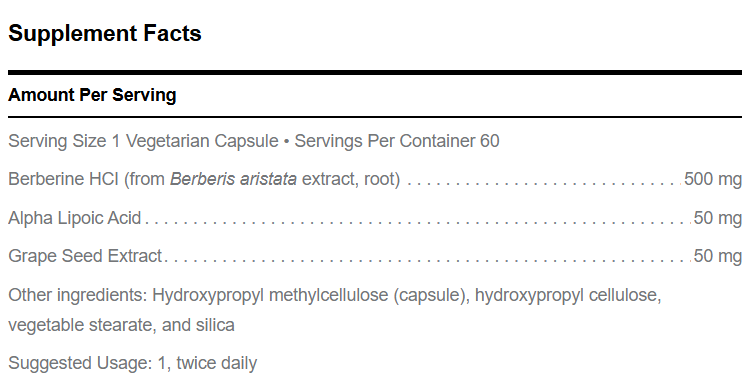Click the dotted leader after Grape Seed Extract
Viewport: 750px width, 379px height.
tap(428, 260)
